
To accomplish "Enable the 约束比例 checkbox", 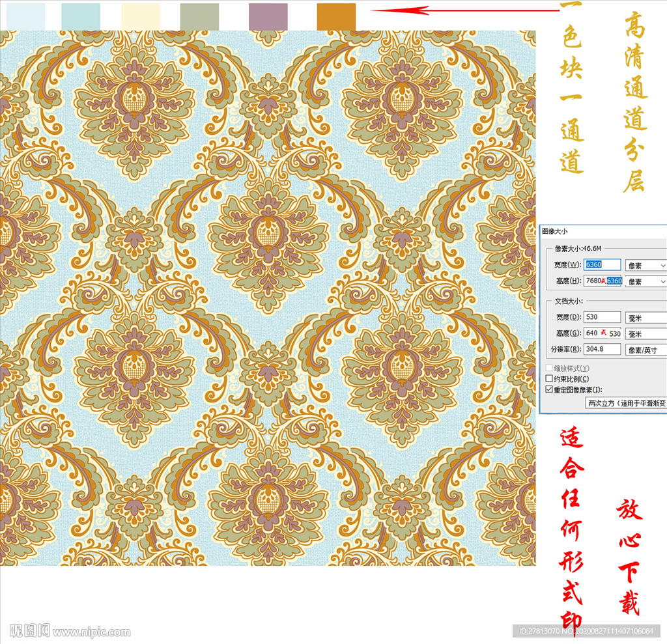I will point(549,378).
